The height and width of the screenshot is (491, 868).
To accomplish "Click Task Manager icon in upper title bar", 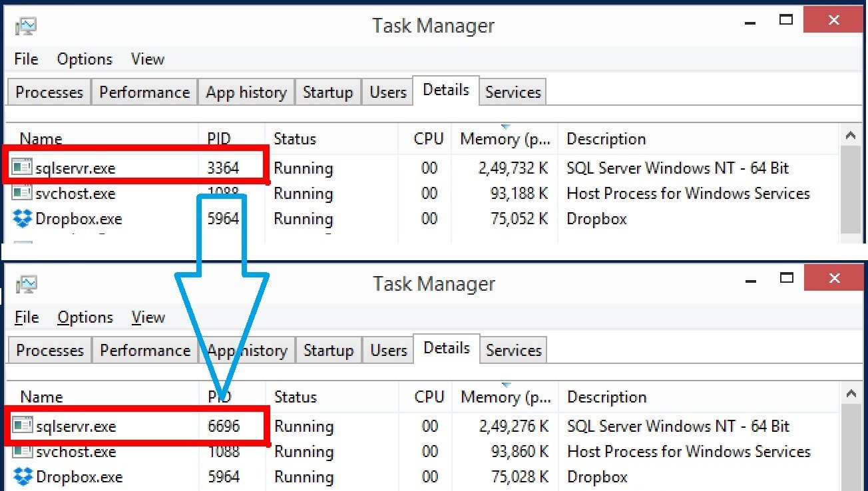I will click(25, 26).
